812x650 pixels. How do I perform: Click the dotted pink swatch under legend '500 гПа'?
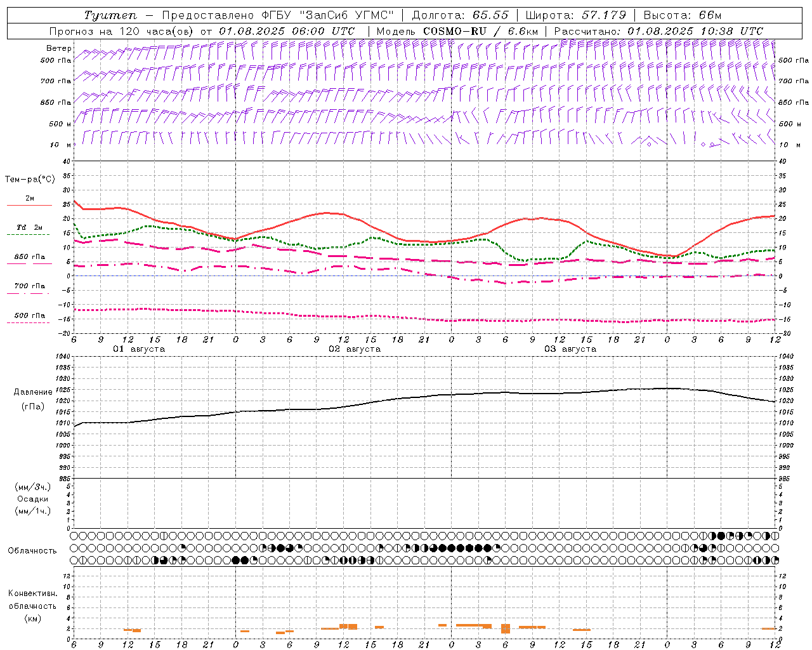pos(29,323)
